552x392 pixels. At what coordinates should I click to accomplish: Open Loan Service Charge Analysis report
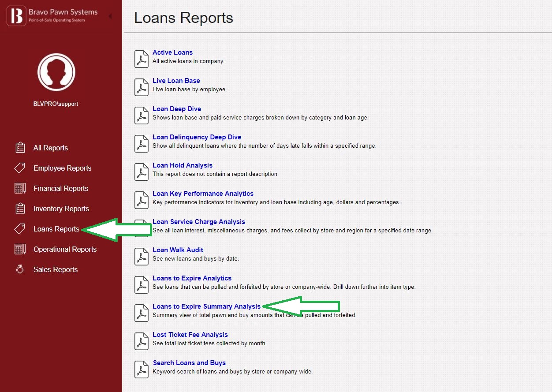(x=199, y=222)
